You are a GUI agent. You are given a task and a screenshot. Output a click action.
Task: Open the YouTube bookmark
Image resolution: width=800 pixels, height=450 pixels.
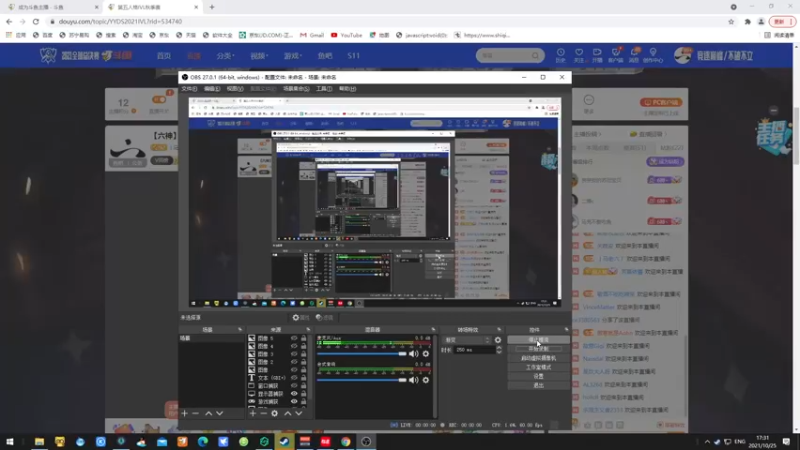point(346,35)
